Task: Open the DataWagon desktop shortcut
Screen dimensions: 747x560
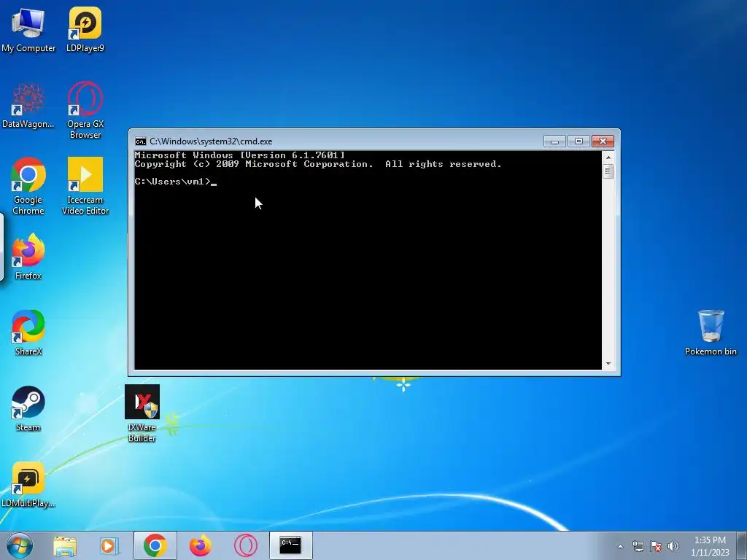Action: click(28, 105)
